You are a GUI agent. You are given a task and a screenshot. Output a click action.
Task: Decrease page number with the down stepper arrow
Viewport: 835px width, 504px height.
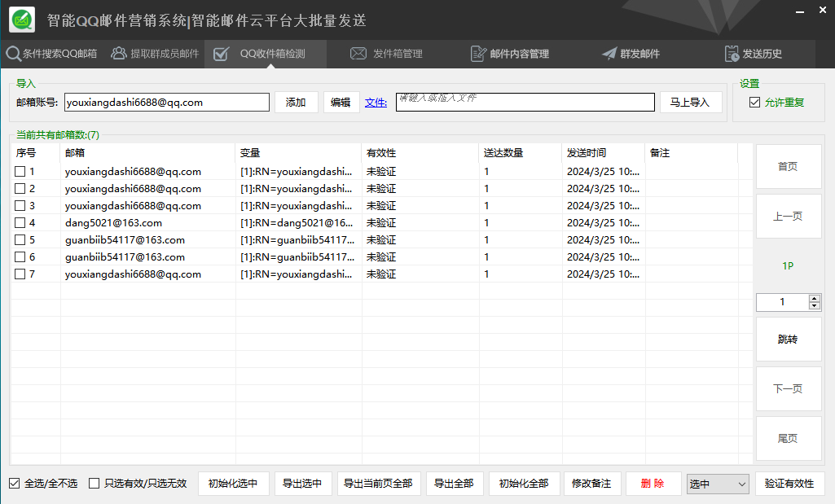click(x=815, y=305)
